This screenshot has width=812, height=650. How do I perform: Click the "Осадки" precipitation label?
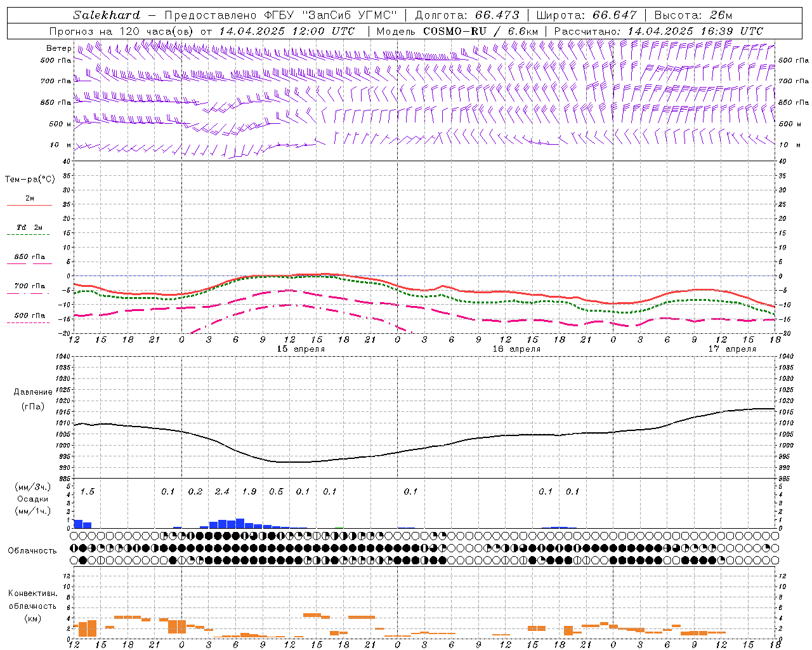click(x=32, y=499)
